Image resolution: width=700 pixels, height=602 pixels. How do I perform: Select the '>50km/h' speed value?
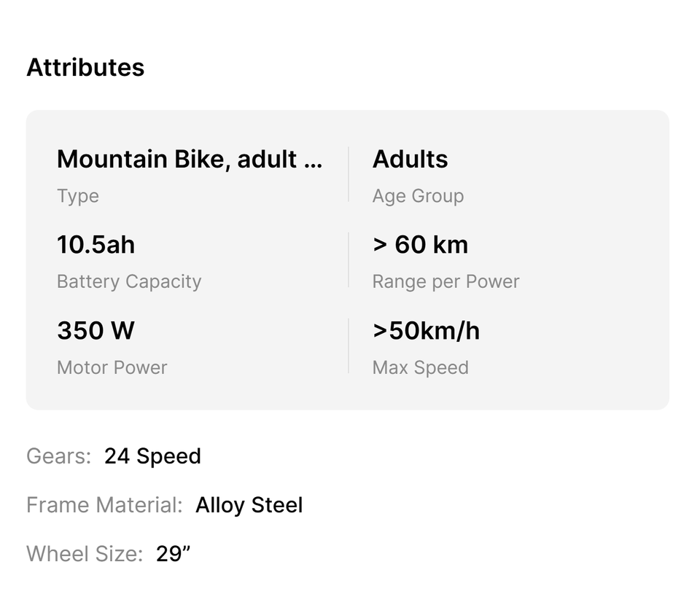426,331
